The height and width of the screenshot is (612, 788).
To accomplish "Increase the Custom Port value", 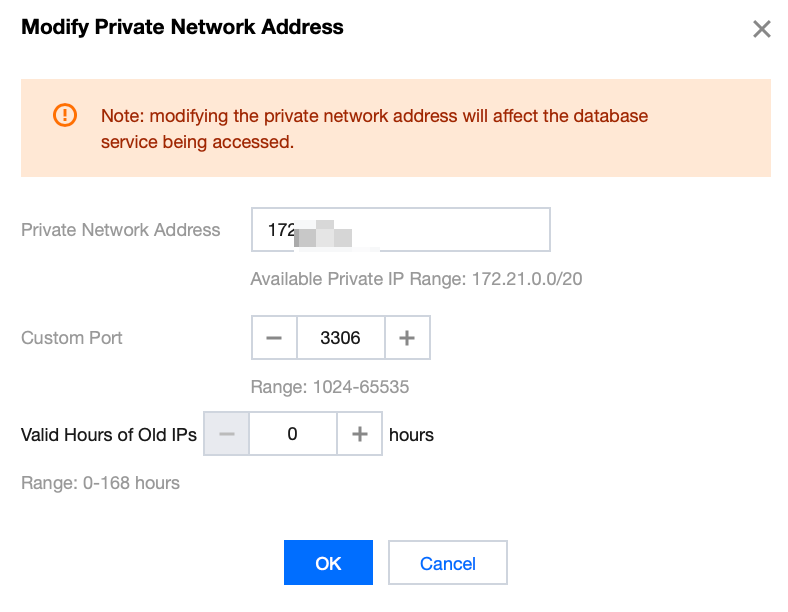I will point(407,338).
